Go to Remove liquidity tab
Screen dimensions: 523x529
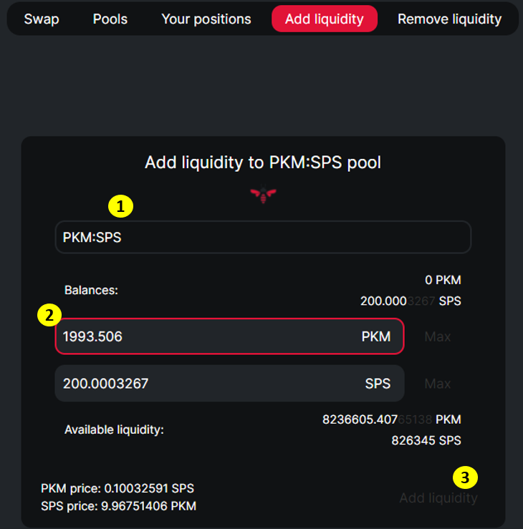(449, 19)
